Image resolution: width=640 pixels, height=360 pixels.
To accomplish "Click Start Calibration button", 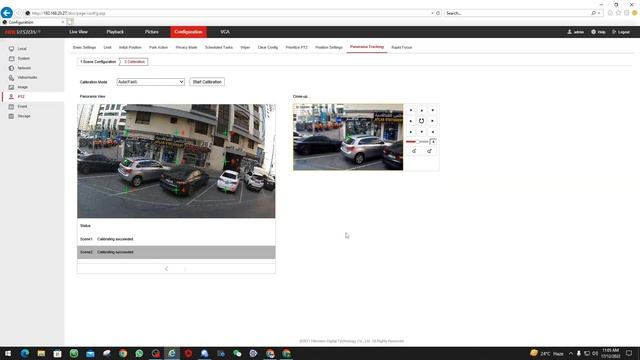I will [x=207, y=82].
